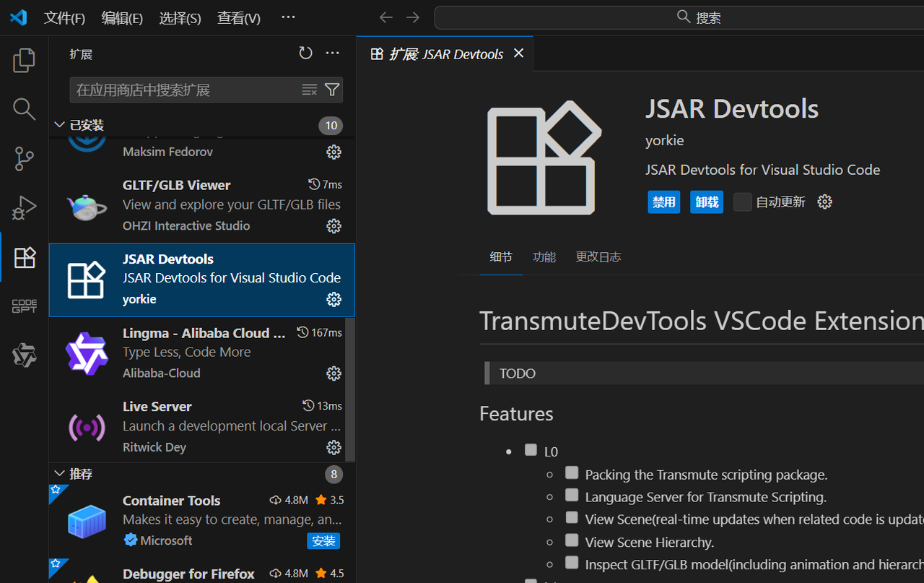Click the TODO quote block text
Viewport: 924px width, 583px height.
pyautogui.click(x=518, y=373)
